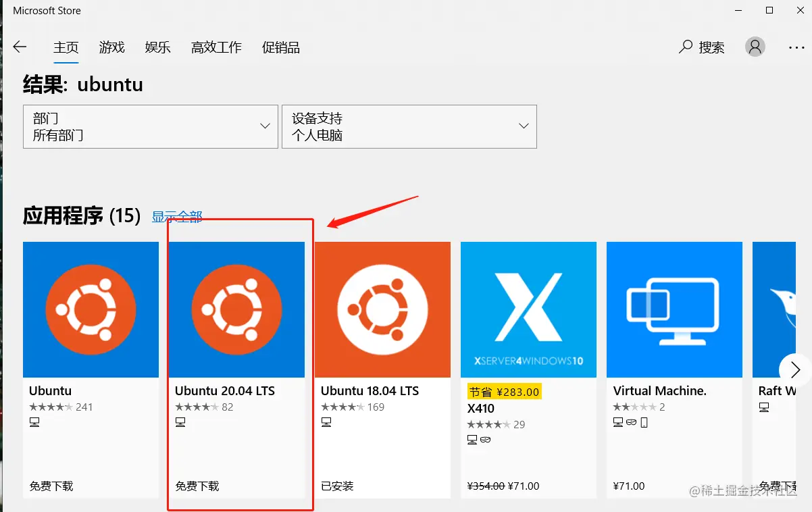Click the 169 ratings of Ubuntu 18.04
This screenshot has height=512, width=812.
376,407
